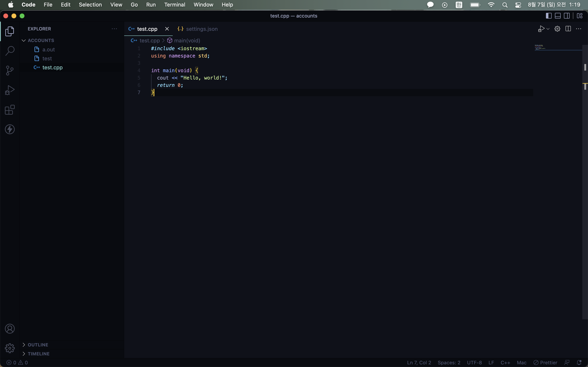Open the Accounts icon in activity bar

click(x=10, y=329)
